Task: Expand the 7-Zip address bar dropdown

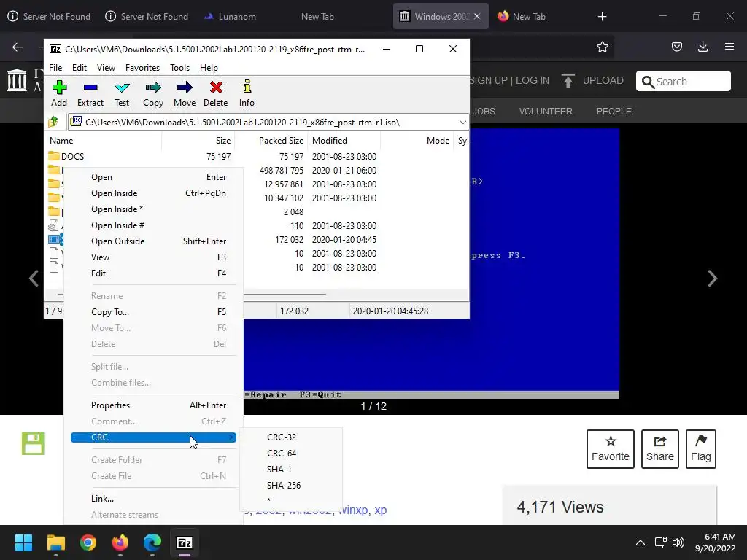Action: 462,122
